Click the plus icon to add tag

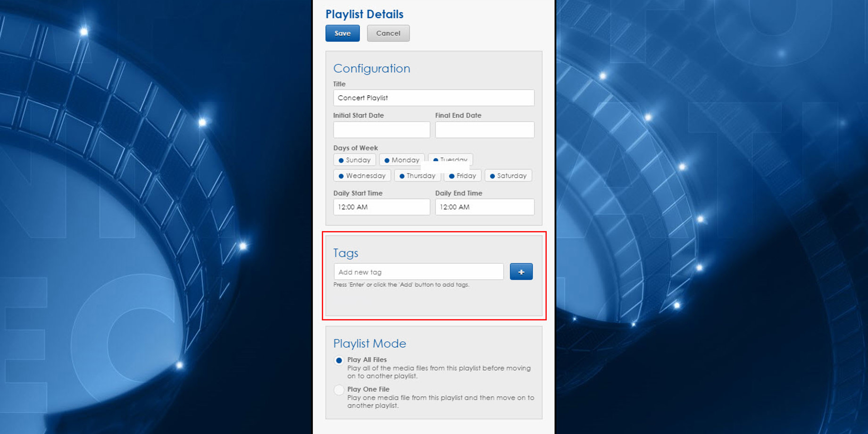point(521,272)
